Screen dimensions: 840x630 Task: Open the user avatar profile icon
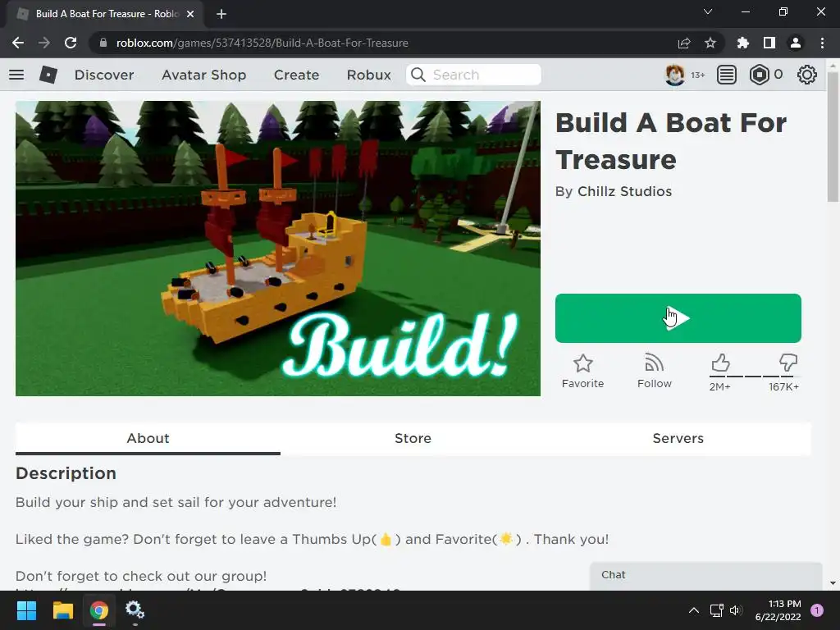(674, 75)
